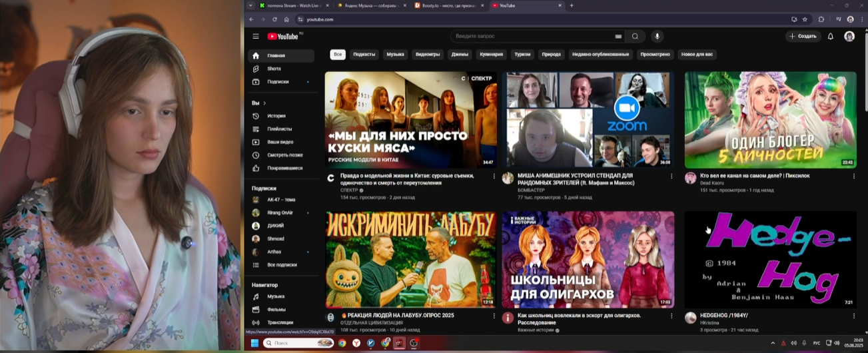Open История in the sidebar
The image size is (868, 353).
point(281,116)
